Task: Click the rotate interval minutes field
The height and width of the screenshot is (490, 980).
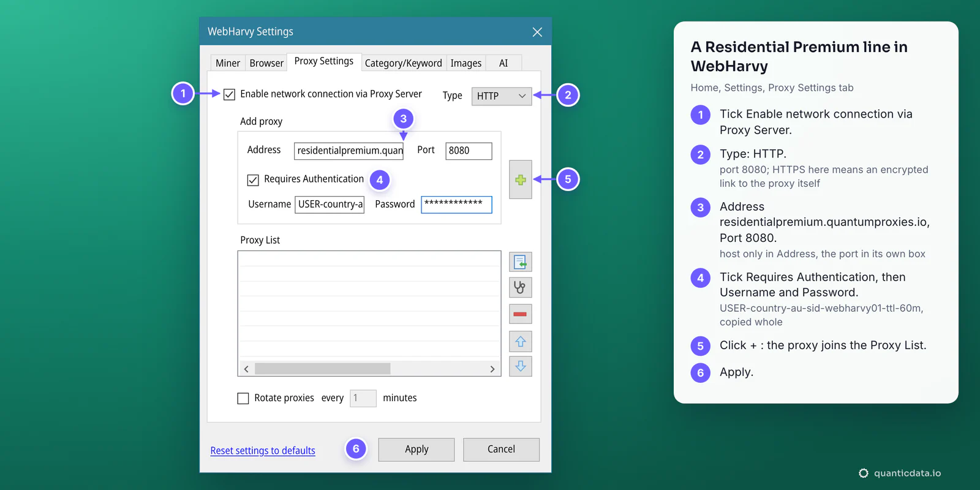Action: click(363, 398)
